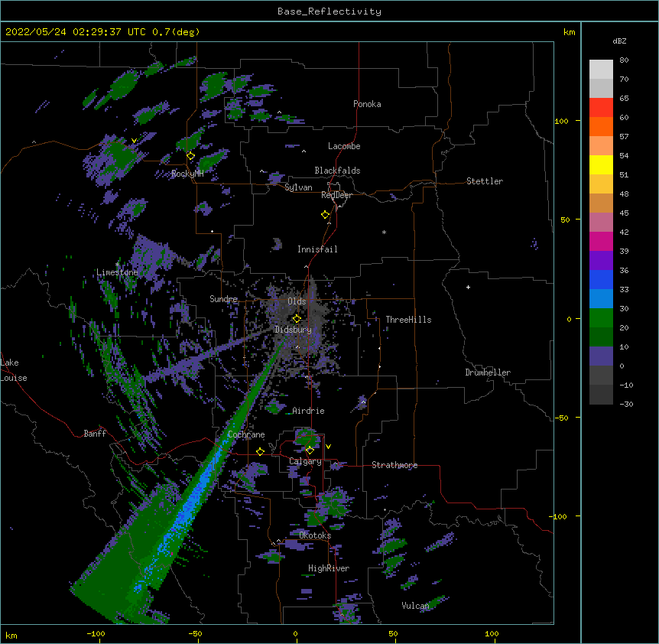Click the km unit label at top right
Screen dimensions: 659x644
tap(570, 32)
